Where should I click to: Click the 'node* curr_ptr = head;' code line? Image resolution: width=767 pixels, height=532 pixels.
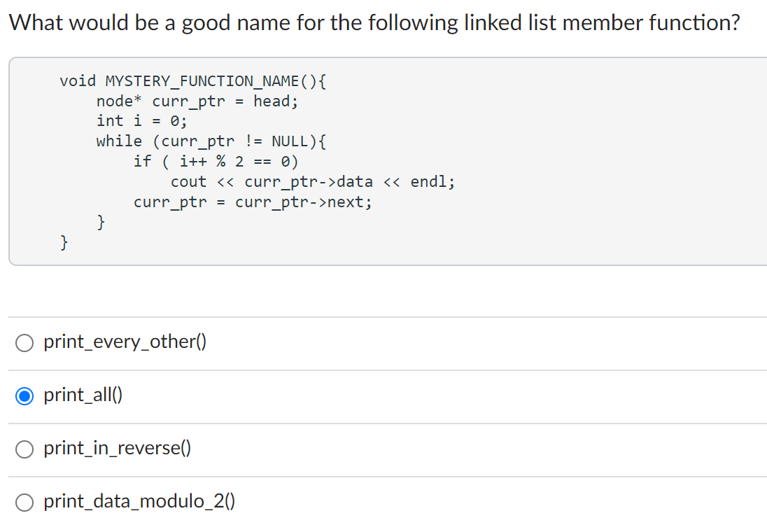point(197,101)
